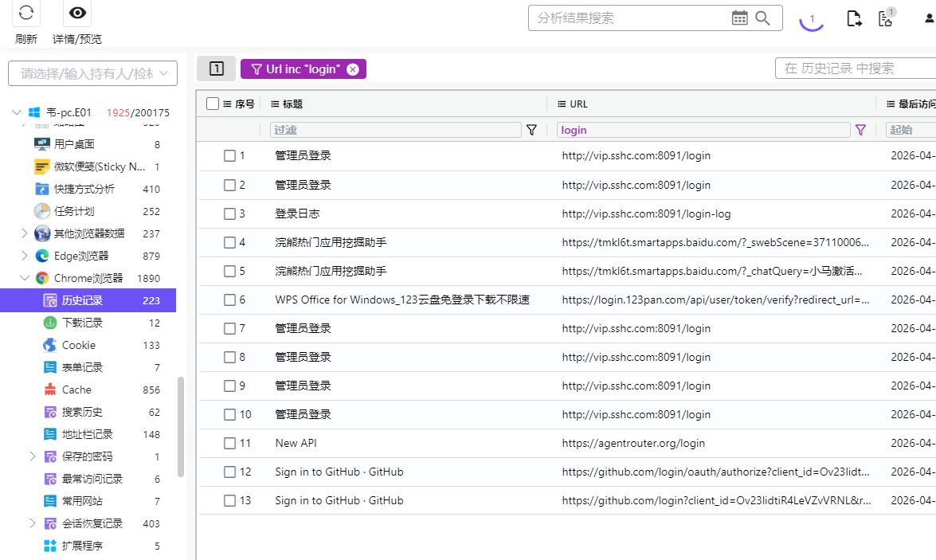Click the login.123pan.com URL in row 6
Viewport: 936px width, 560px height.
(x=715, y=300)
